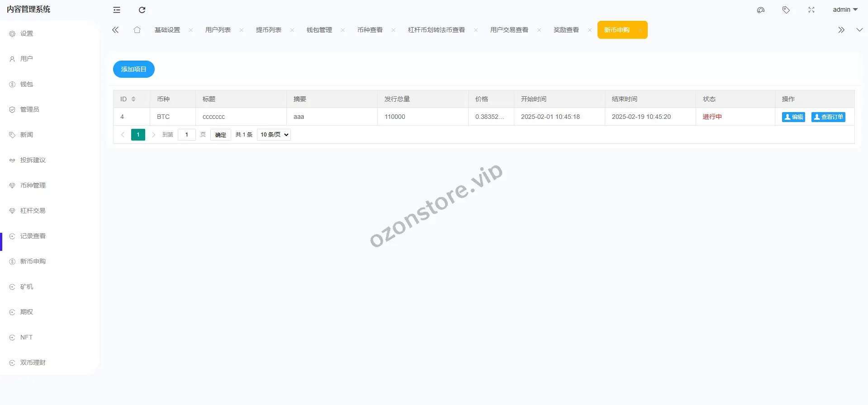Close the 提币列表 tab

(292, 30)
